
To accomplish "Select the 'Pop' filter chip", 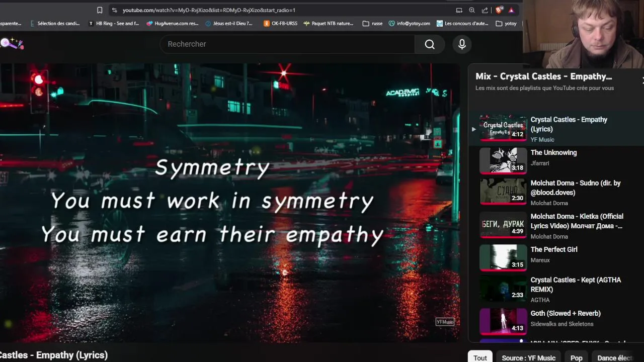I will pos(577,357).
